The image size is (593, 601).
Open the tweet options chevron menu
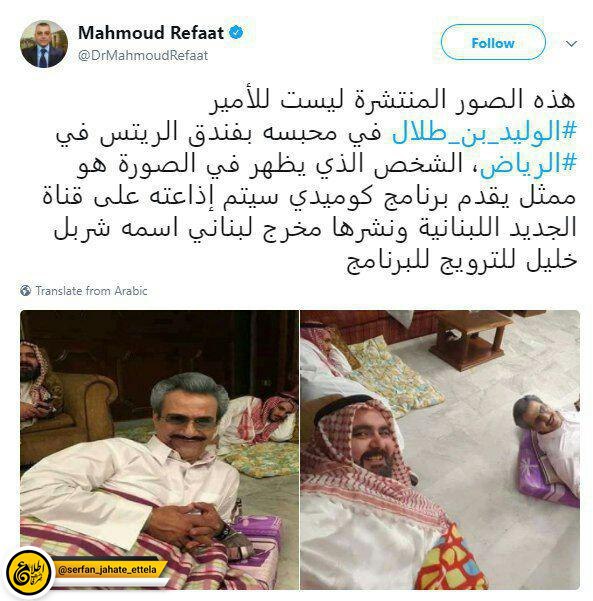pos(571,43)
